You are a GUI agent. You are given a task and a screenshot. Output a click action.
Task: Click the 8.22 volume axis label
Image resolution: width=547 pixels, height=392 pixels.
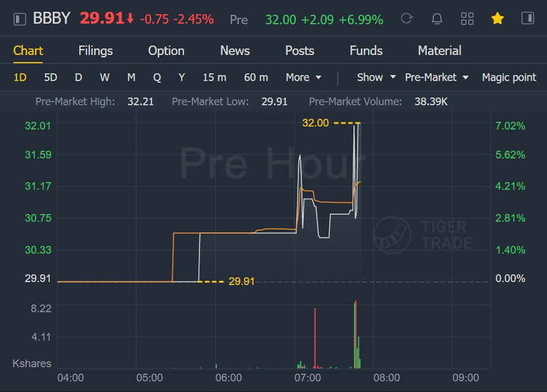point(41,309)
